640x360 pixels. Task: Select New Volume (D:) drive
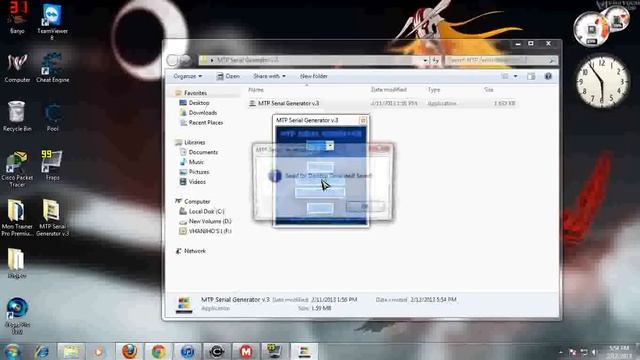[x=210, y=221]
